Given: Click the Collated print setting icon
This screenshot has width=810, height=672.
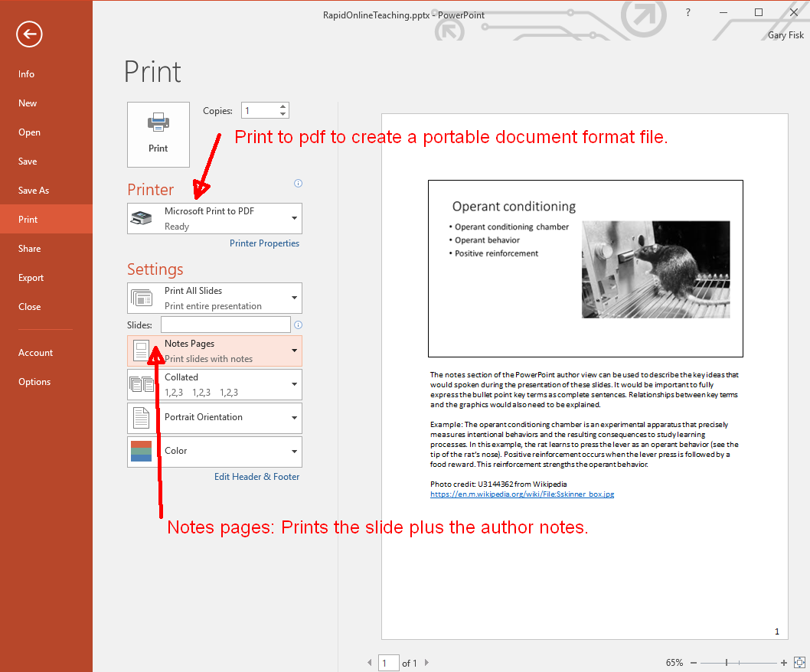Looking at the screenshot, I should pos(142,383).
